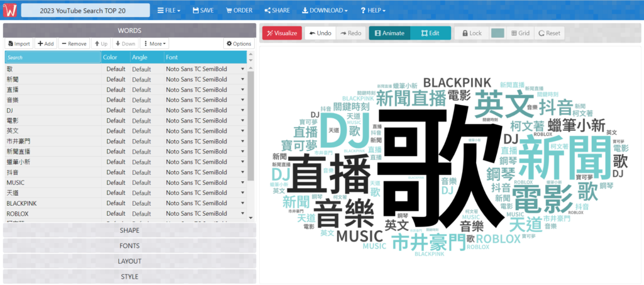
Task: Toggle the Lock button
Action: [x=472, y=33]
